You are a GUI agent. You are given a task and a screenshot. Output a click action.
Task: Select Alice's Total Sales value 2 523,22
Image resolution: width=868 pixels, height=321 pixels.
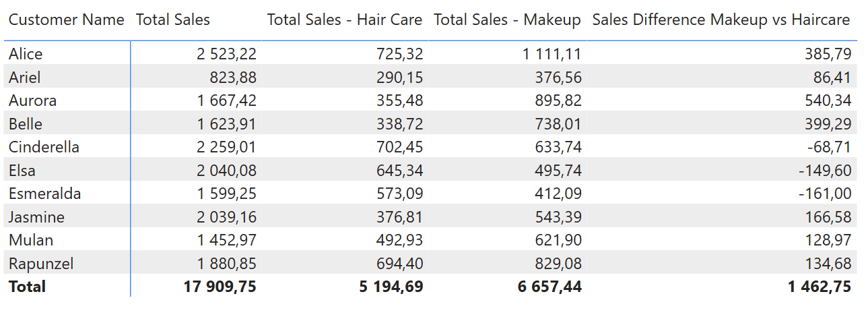226,54
